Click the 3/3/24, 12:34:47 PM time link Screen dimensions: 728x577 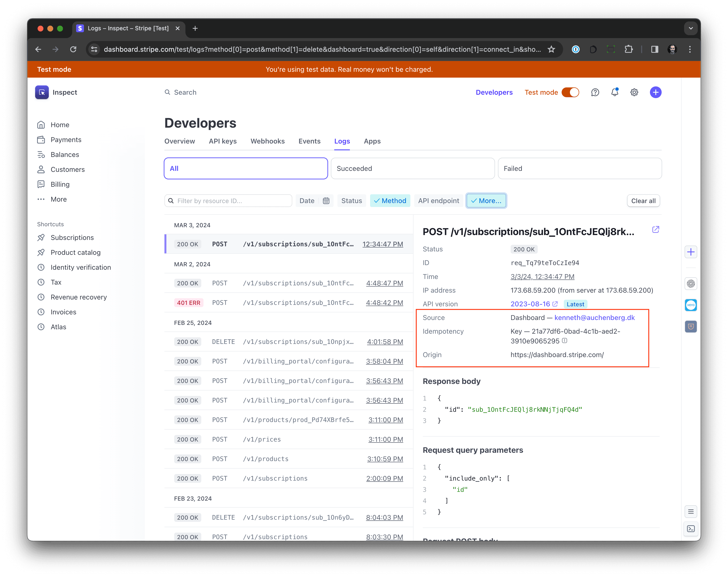click(x=542, y=276)
